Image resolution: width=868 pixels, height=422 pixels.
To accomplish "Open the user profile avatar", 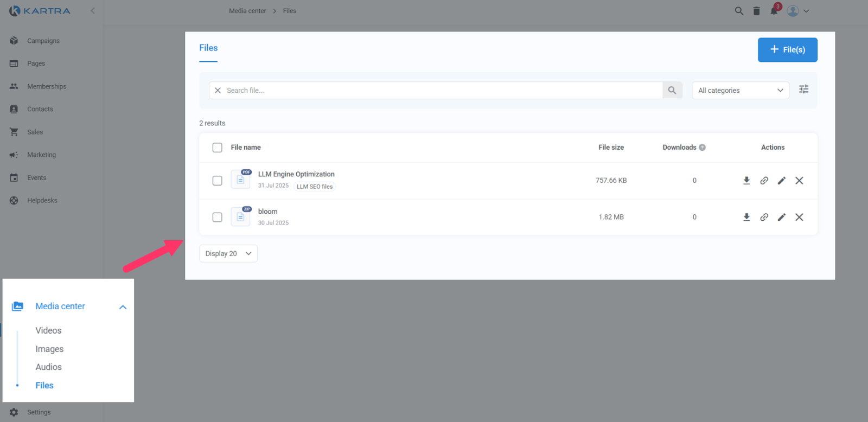I will tap(793, 11).
